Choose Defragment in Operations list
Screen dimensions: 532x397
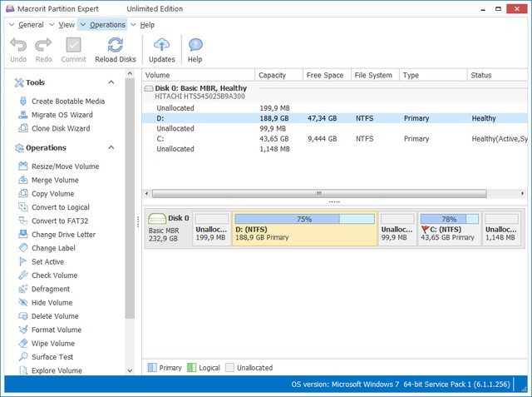[x=52, y=289]
